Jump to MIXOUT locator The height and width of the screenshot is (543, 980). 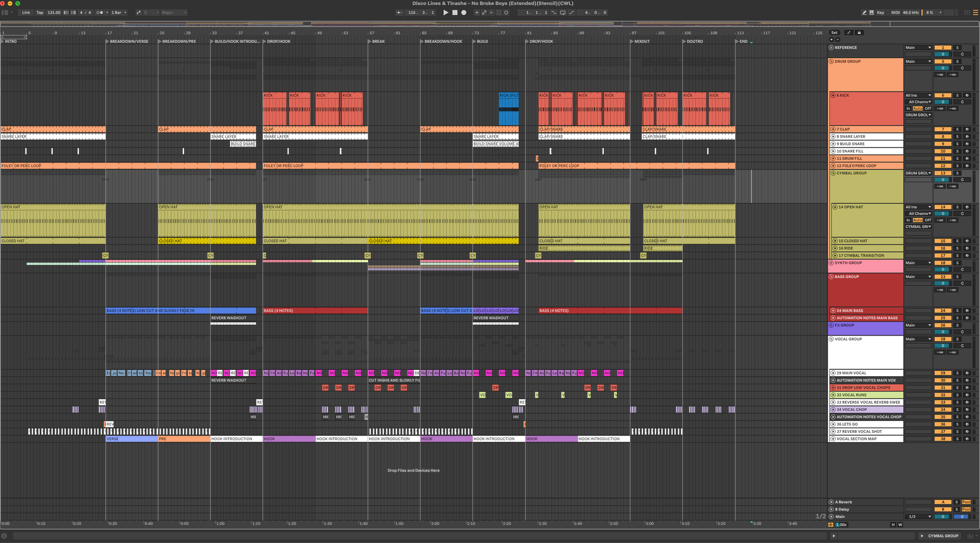click(x=641, y=41)
